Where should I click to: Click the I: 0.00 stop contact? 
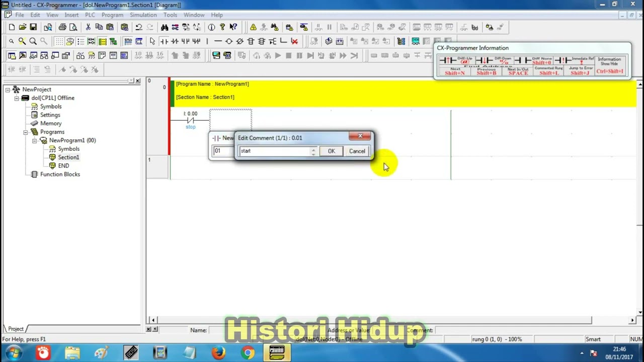(190, 120)
